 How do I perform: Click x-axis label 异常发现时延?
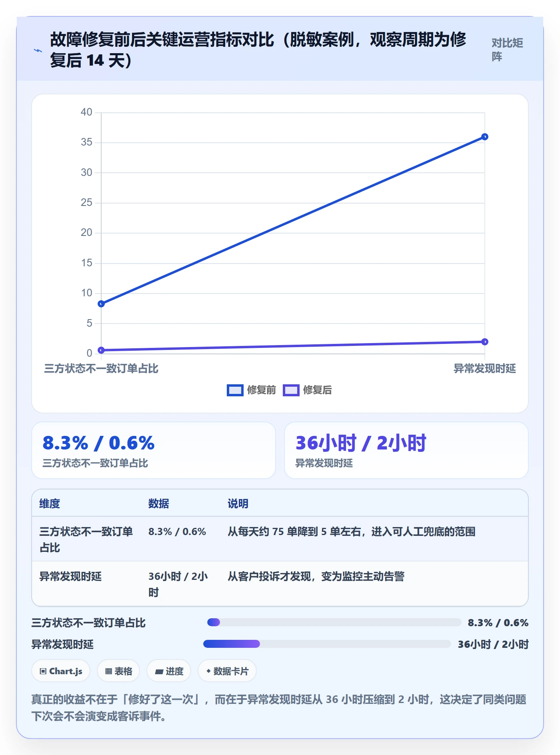pyautogui.click(x=484, y=368)
